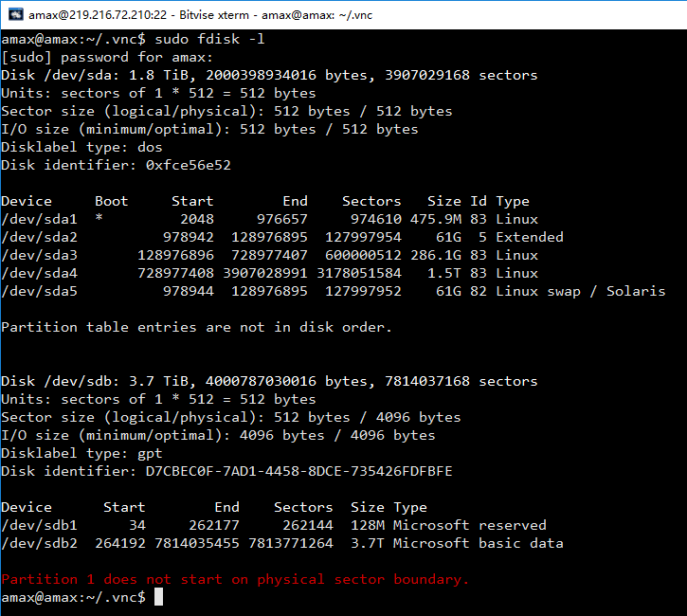687x616 pixels.
Task: Click 'Linux swap / Solaris' type text
Action: [x=581, y=291]
